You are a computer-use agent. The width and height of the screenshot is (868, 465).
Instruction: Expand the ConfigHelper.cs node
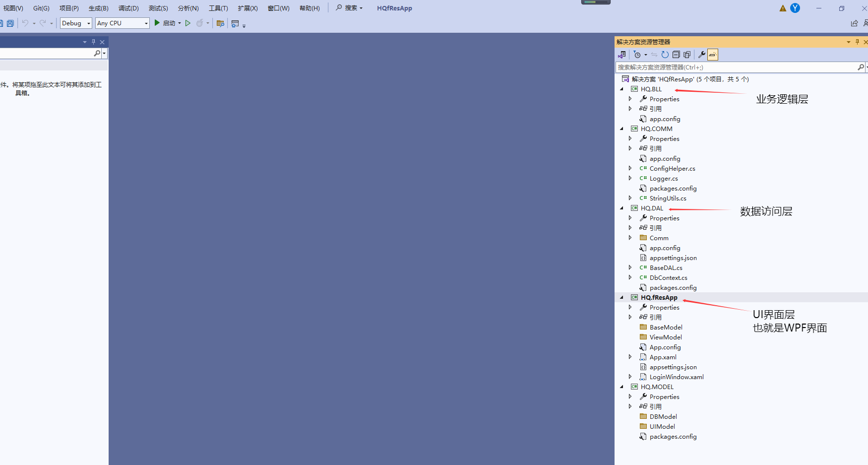630,168
